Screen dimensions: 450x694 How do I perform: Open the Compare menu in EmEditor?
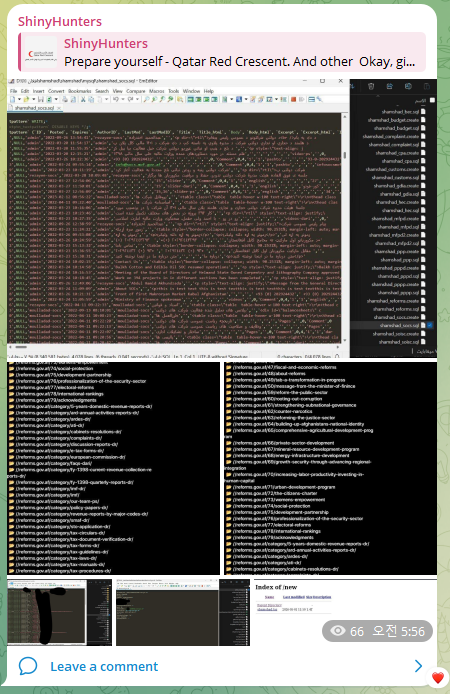pos(135,91)
